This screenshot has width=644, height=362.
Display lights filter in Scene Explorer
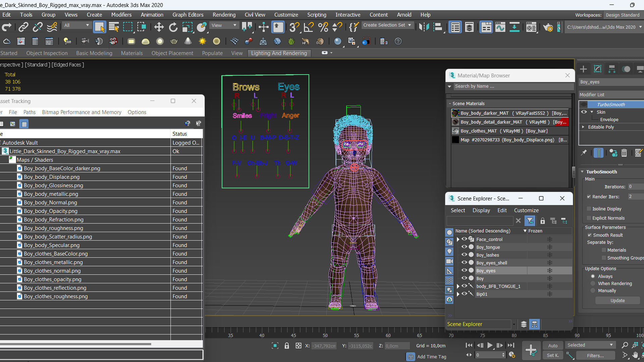[x=449, y=251]
